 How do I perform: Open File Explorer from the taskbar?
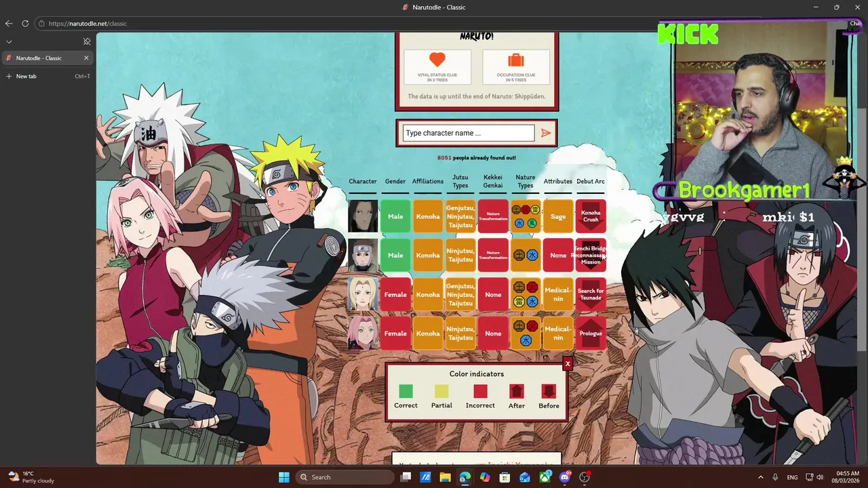[446, 477]
